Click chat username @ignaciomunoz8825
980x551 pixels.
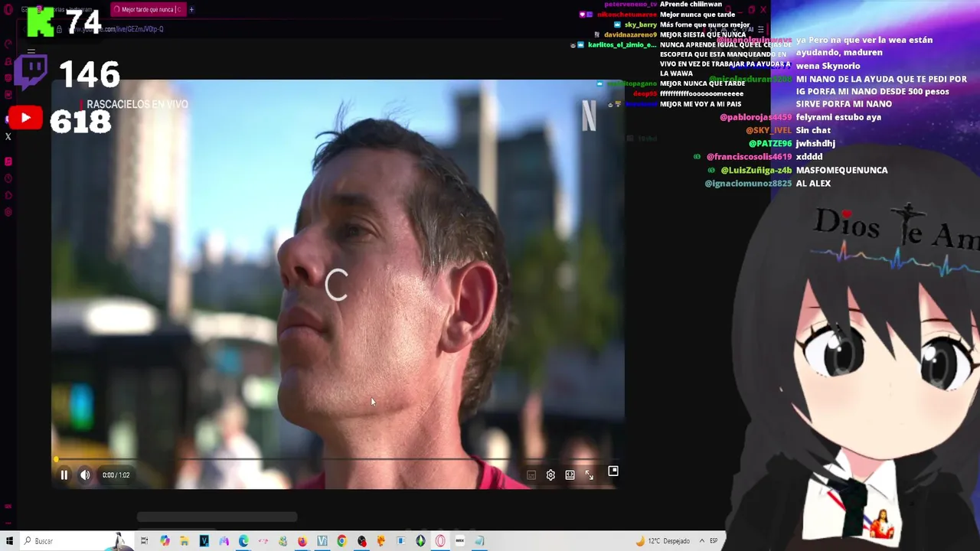(748, 184)
